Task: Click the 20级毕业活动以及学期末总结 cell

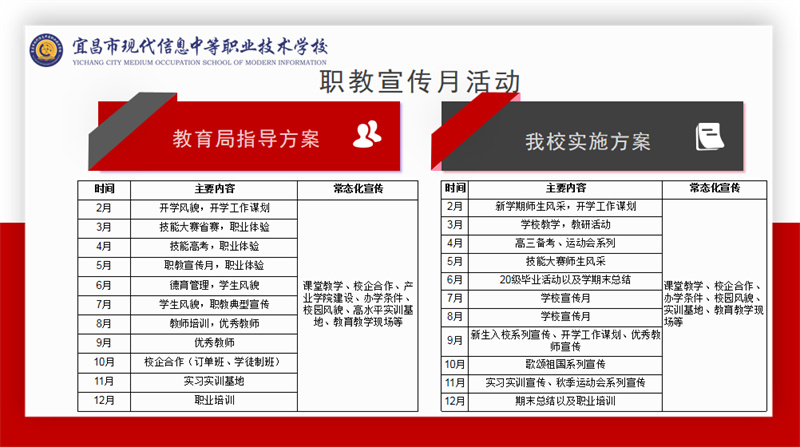Action: coord(565,279)
